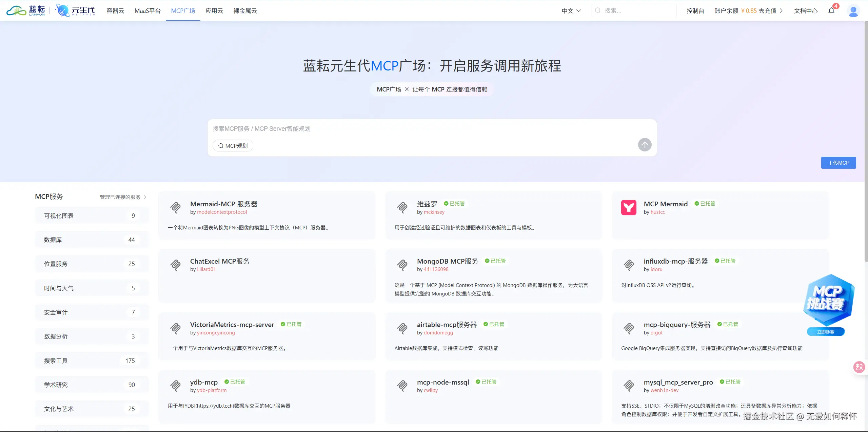Screen dimensions: 868x432
Task: Click the 上传MCP button
Action: point(838,163)
